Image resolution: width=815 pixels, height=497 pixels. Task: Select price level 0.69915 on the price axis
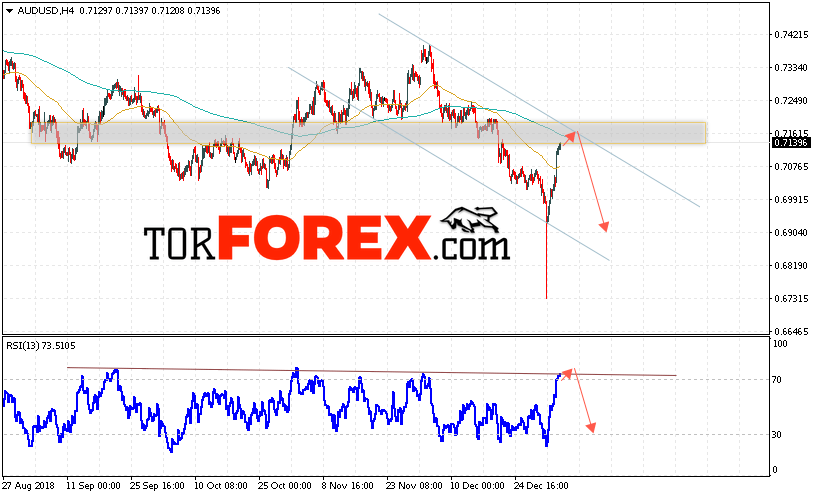[x=791, y=199]
